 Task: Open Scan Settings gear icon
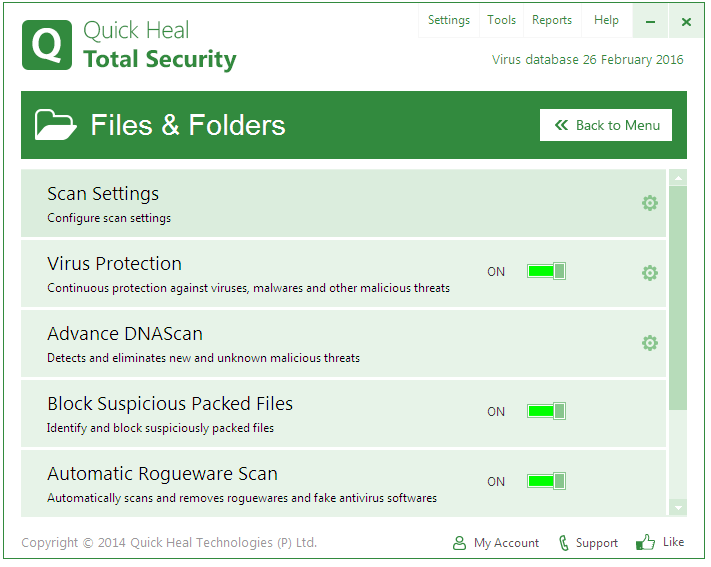(x=650, y=204)
